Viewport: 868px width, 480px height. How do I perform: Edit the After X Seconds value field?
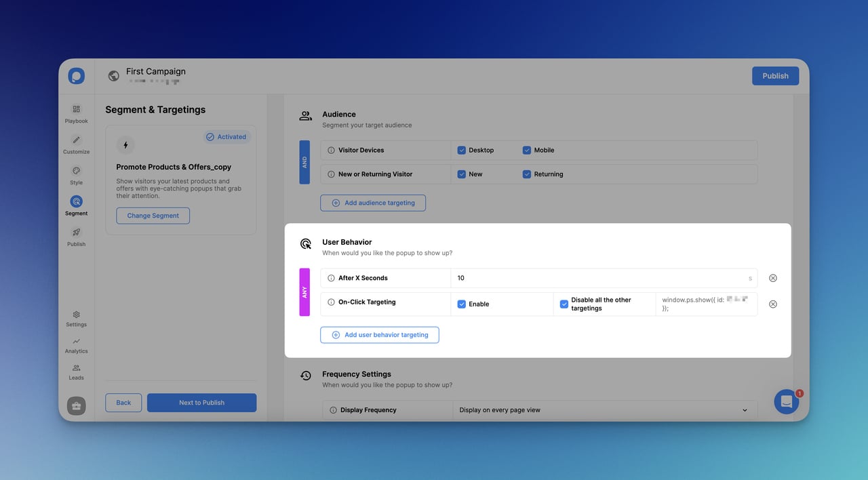(604, 277)
